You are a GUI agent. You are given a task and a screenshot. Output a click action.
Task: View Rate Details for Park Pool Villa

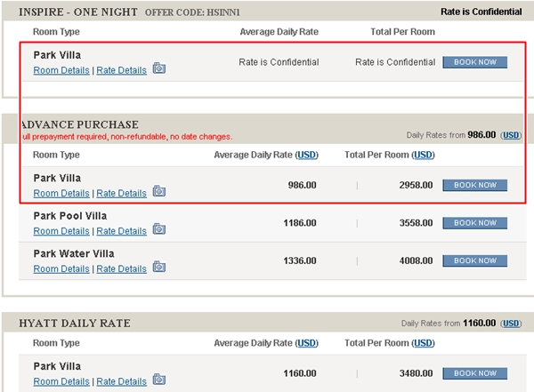122,231
